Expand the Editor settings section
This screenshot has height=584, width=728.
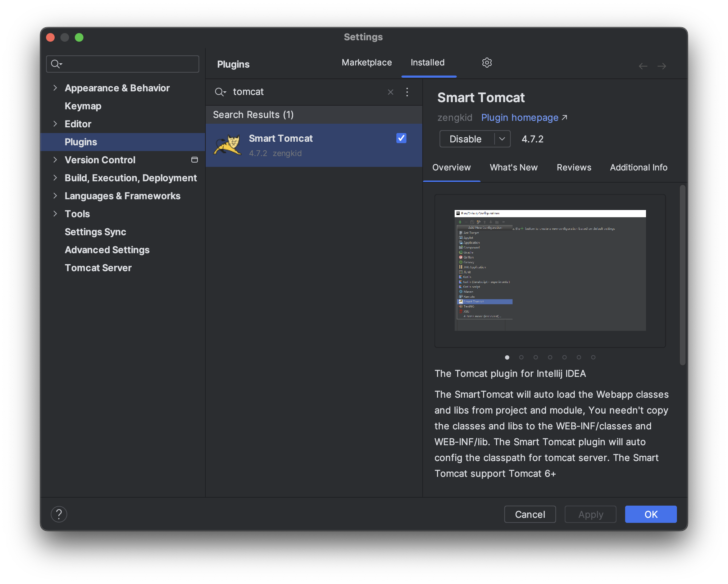coord(55,124)
